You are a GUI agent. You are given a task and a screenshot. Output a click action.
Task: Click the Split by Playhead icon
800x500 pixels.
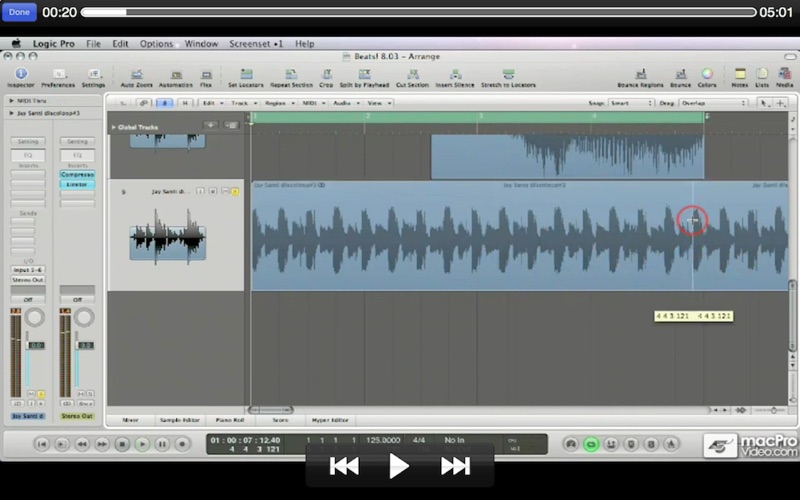(x=364, y=74)
